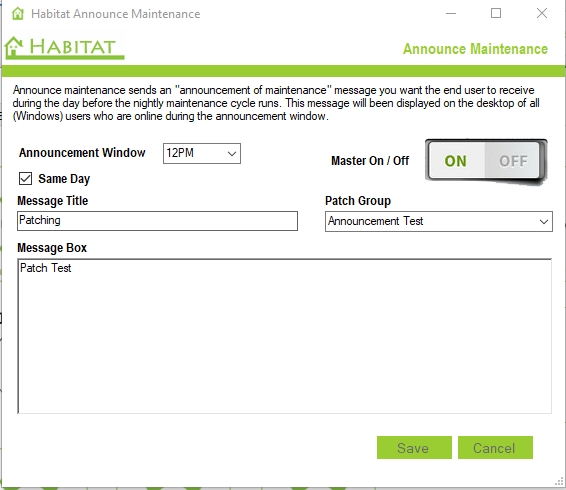
Task: Click the Habitat logo in header
Action: (64, 47)
